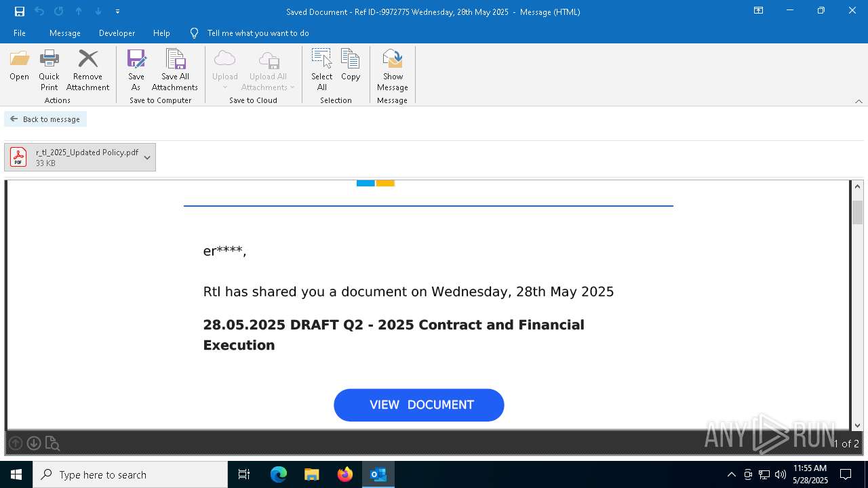Click the text 'Rtl has shared you a document'
The image size is (868, 488).
(305, 292)
